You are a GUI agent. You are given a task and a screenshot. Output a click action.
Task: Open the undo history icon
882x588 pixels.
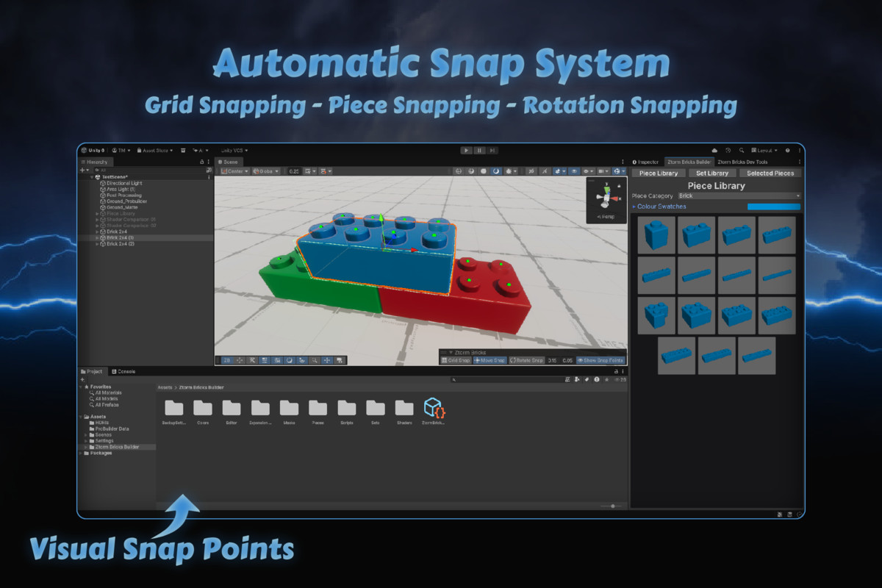pos(728,150)
